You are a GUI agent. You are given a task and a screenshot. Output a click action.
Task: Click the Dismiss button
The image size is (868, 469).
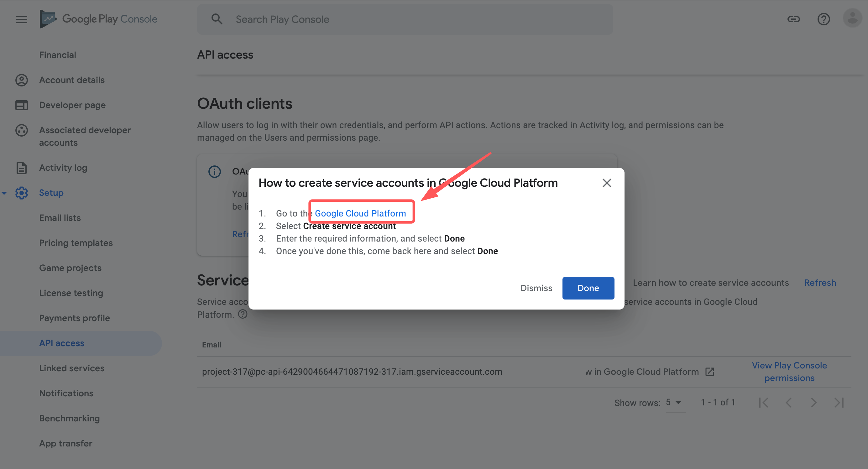536,288
